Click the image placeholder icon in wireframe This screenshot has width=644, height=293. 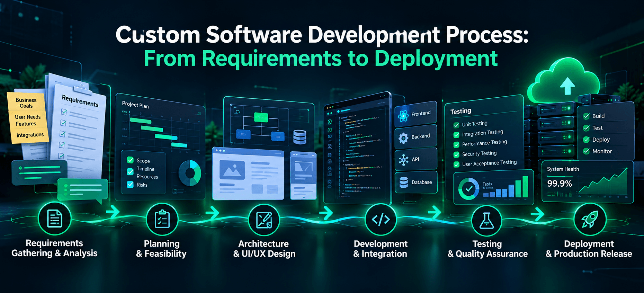point(232,170)
